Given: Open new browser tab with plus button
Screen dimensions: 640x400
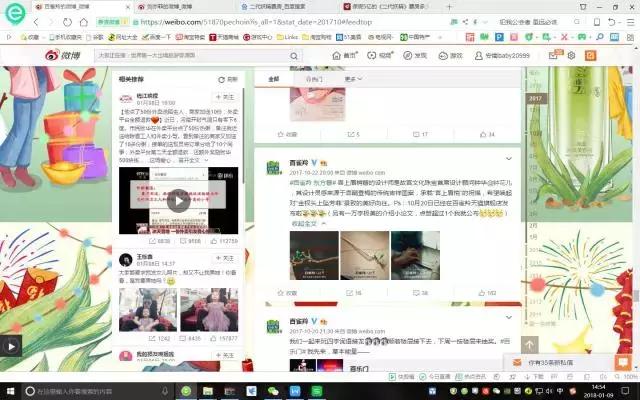Looking at the screenshot, I should (449, 7).
